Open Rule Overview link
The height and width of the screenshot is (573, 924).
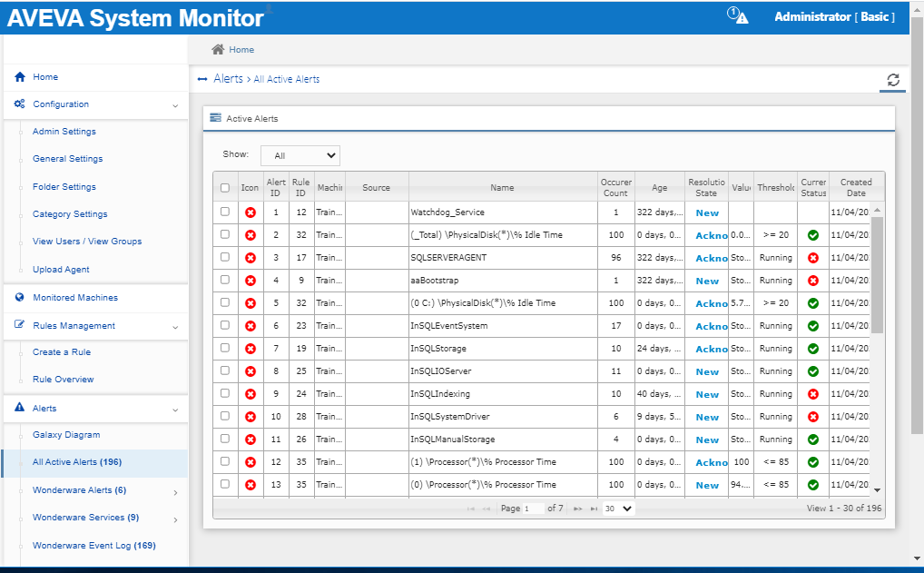pos(63,379)
